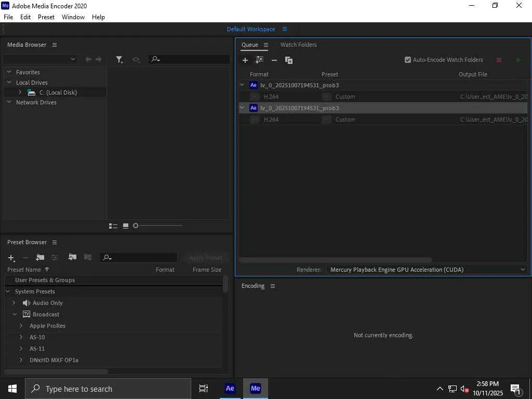Open Windows Task View
The width and height of the screenshot is (532, 399).
(x=204, y=389)
